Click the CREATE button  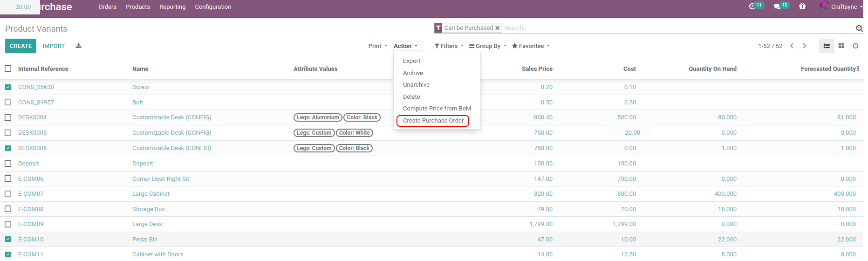pos(21,46)
